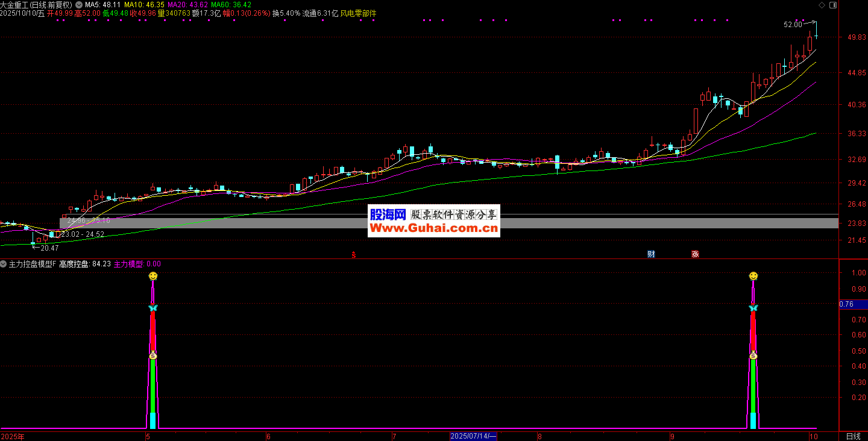Open the 日线 period selector
Image resolution: width=868 pixels, height=441 pixels.
[853, 436]
